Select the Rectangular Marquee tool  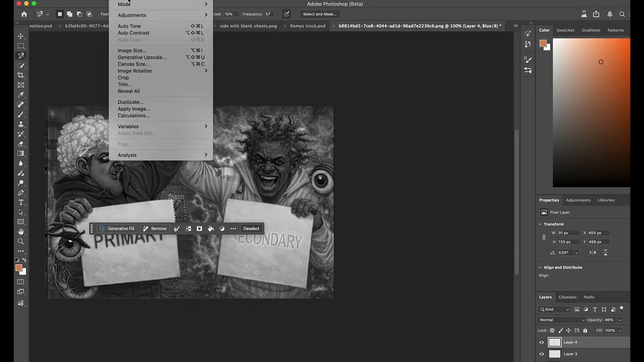pos(21,46)
